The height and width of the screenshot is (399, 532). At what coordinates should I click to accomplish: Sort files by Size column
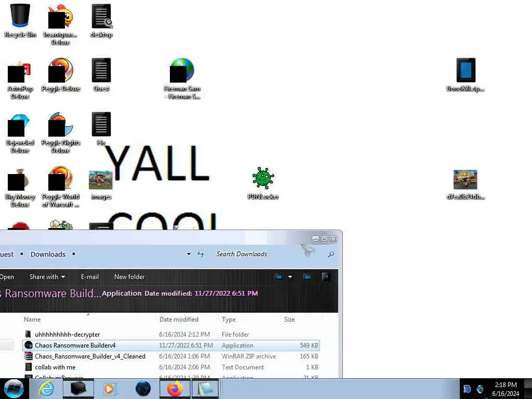289,320
